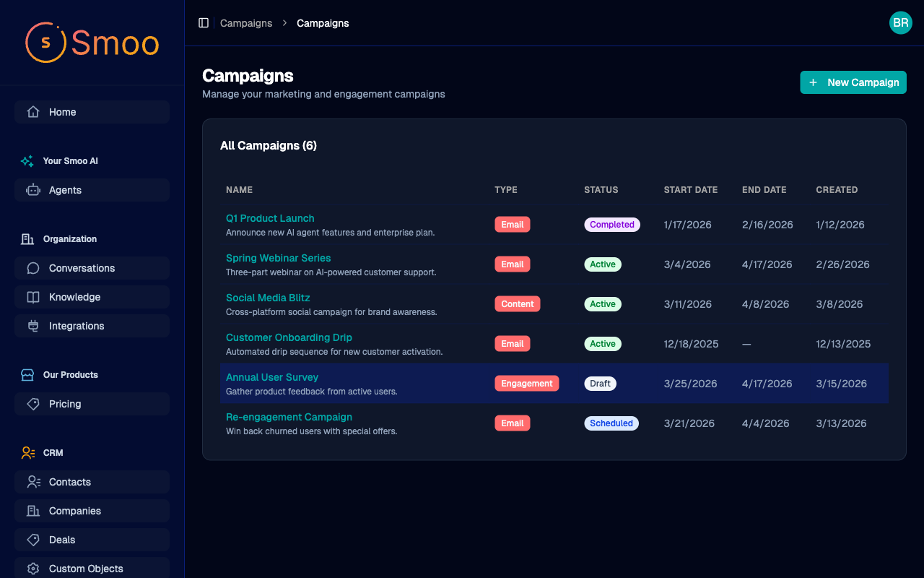The height and width of the screenshot is (578, 924).
Task: Click the Draft status badge
Action: [600, 383]
